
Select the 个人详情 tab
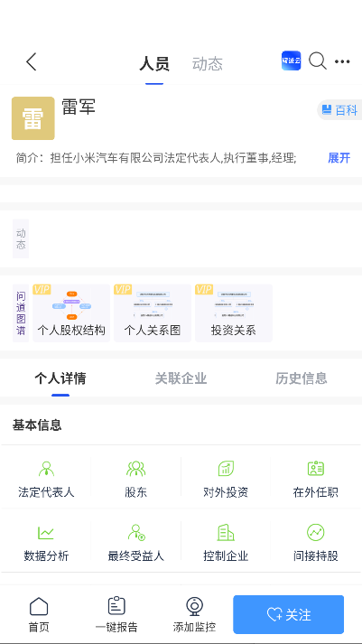click(60, 378)
